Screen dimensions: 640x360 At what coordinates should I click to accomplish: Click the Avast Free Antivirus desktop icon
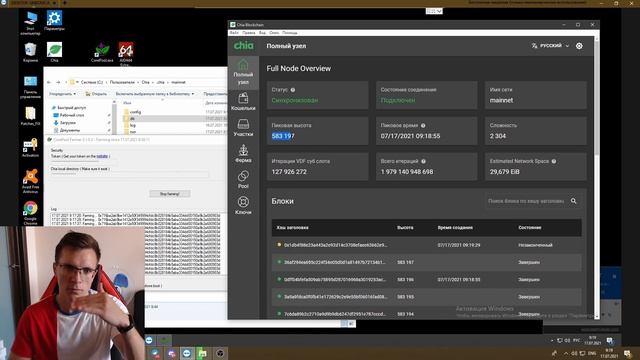(x=30, y=181)
